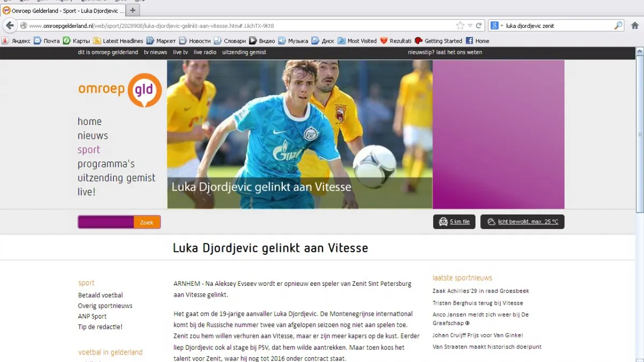Screen dimensions: 644x362
Task: Open the Видео bookmark
Action: (x=262, y=41)
